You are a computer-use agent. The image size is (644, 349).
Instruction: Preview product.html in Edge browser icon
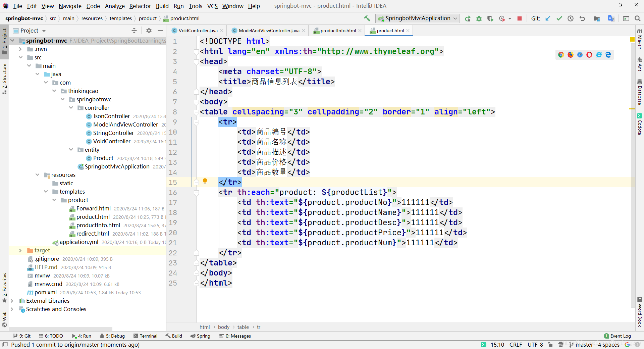pyautogui.click(x=608, y=55)
